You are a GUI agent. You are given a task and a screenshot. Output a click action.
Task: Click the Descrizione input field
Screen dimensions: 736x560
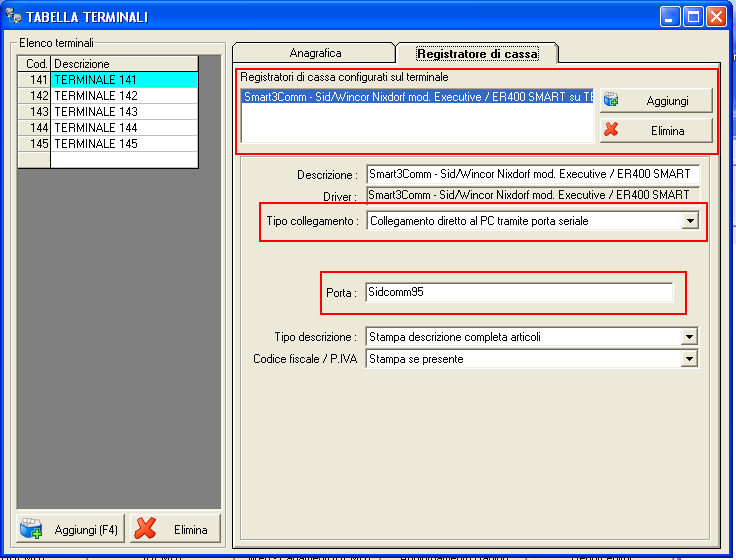(x=533, y=174)
